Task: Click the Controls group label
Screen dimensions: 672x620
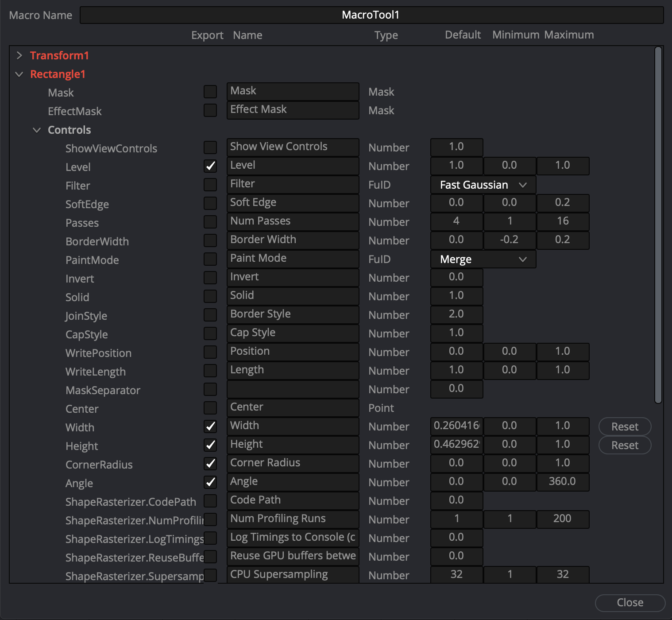Action: coord(70,130)
